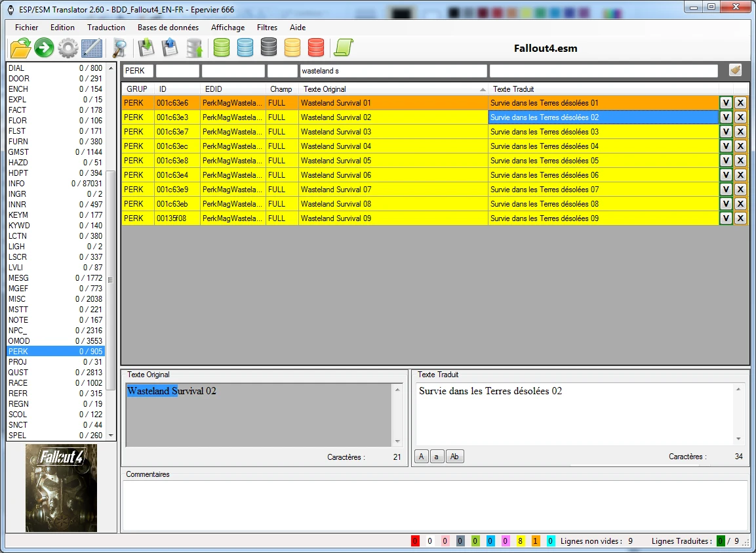Click the blueprint pencil toolbar icon
Viewport: 756px width, 553px height.
point(92,49)
